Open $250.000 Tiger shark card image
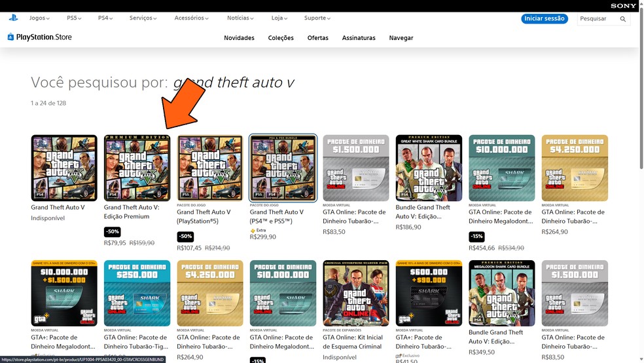Image resolution: width=644 pixels, height=363 pixels. pyautogui.click(x=137, y=293)
